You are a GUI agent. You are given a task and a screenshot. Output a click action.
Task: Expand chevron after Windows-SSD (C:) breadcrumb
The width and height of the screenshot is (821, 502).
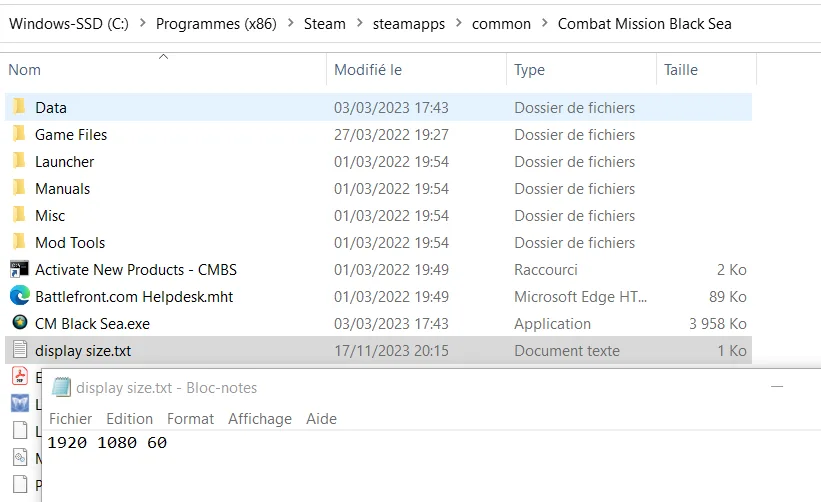point(142,24)
